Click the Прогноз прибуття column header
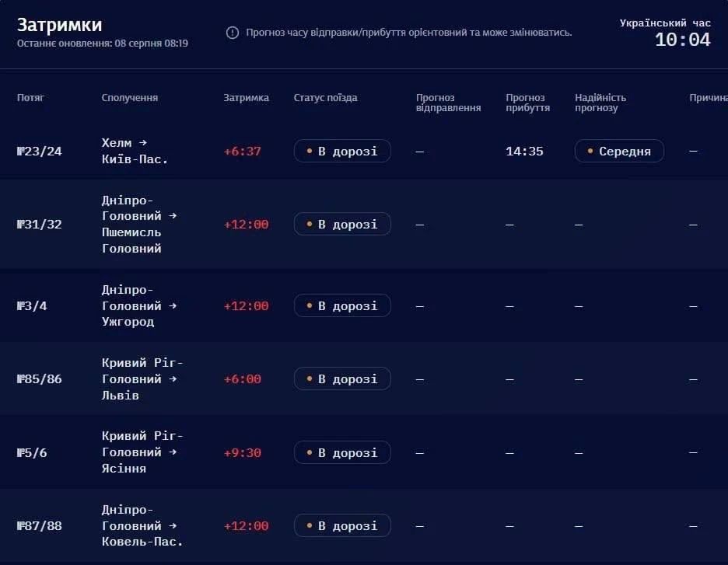 [528, 103]
